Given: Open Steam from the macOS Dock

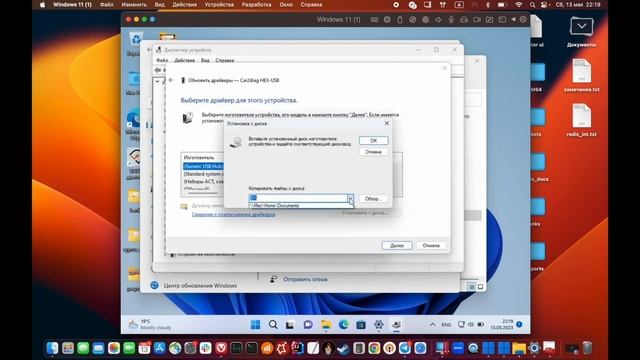Looking at the screenshot, I should (x=343, y=348).
